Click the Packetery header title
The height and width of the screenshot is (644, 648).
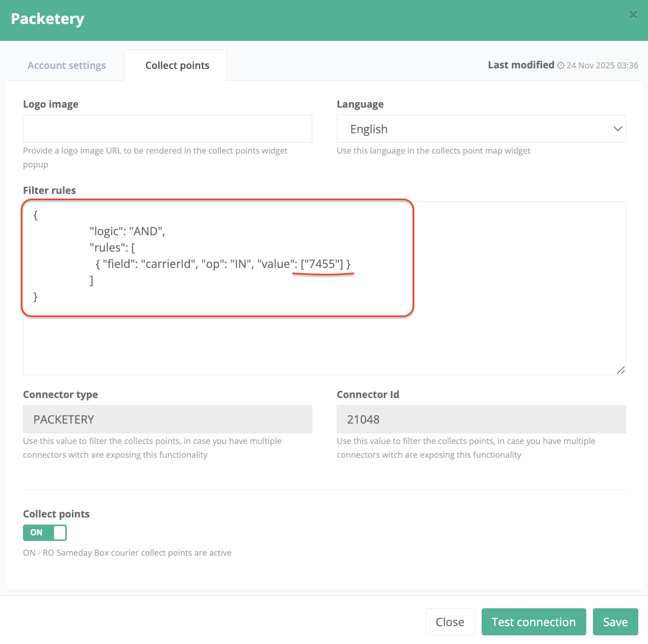[x=47, y=19]
